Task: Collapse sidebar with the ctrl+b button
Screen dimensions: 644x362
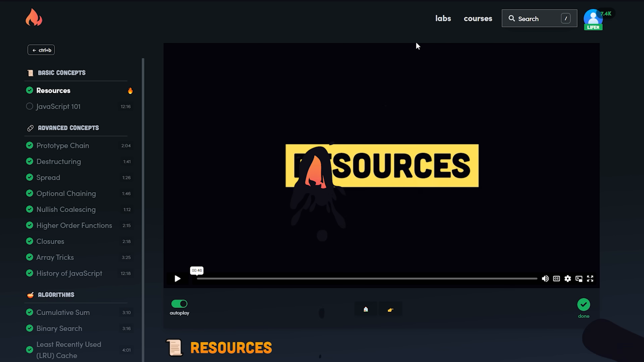Action: point(41,50)
